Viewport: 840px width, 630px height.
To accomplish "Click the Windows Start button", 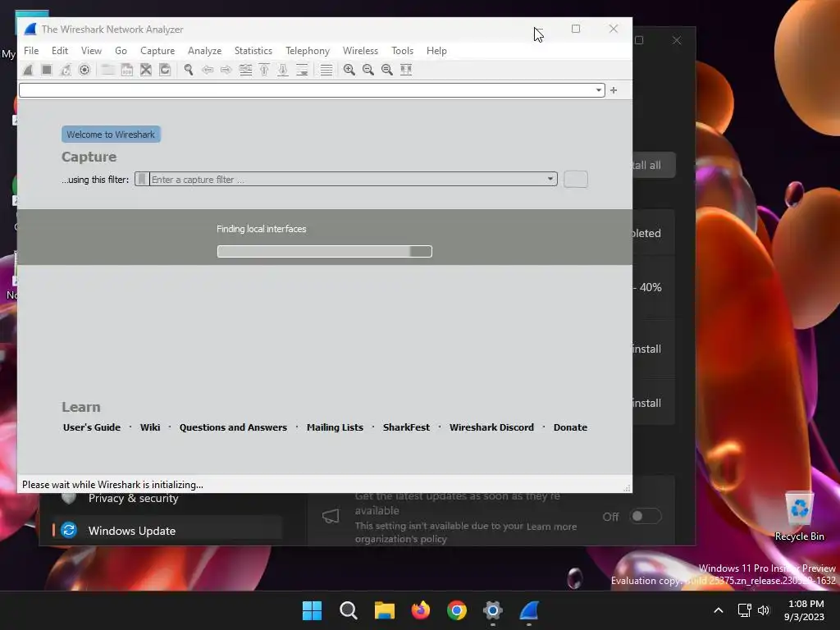I will (312, 610).
